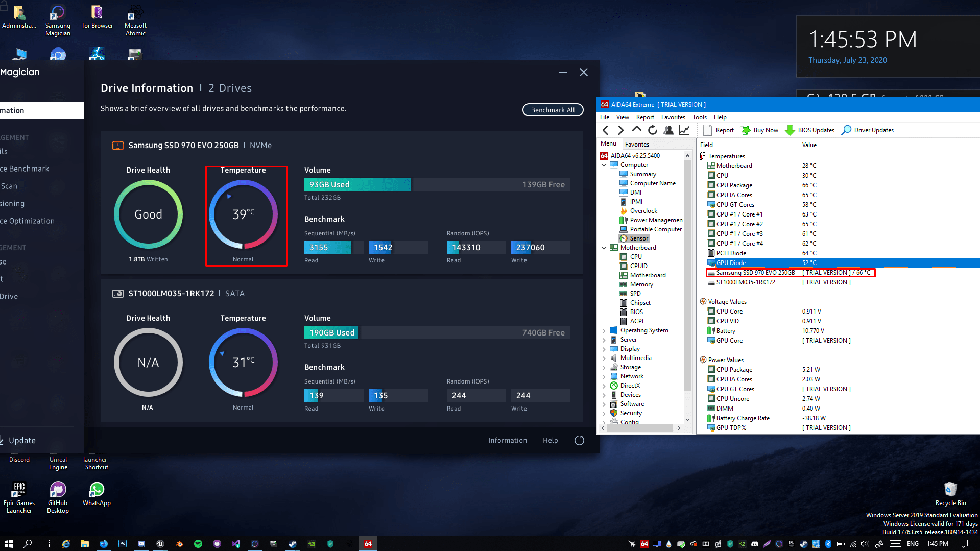Switch to the Favorites tab in AIDA64
Image resolution: width=980 pixels, height=551 pixels.
637,145
